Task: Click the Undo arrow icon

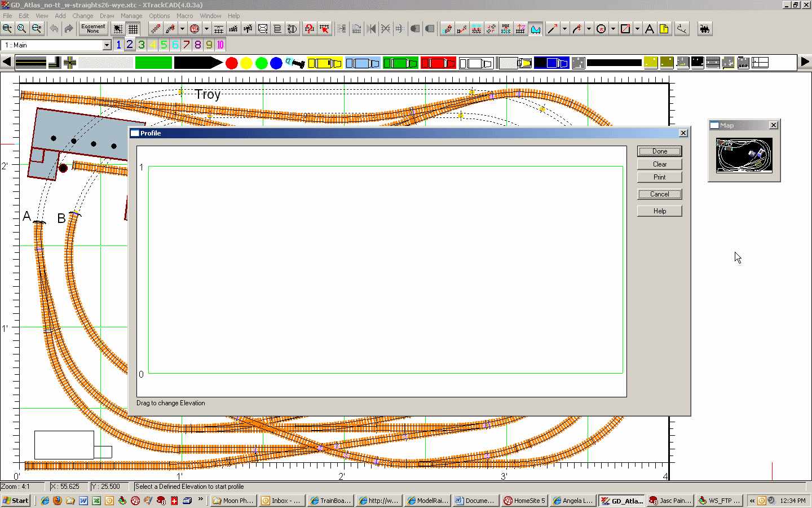Action: coord(54,29)
